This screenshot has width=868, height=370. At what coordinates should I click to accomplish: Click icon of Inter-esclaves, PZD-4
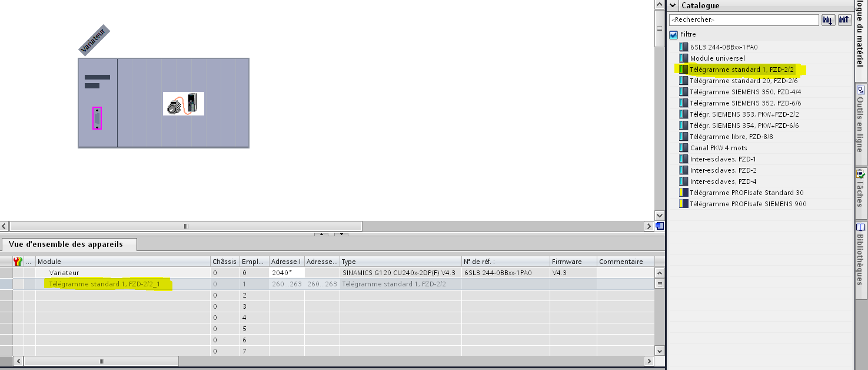[683, 181]
